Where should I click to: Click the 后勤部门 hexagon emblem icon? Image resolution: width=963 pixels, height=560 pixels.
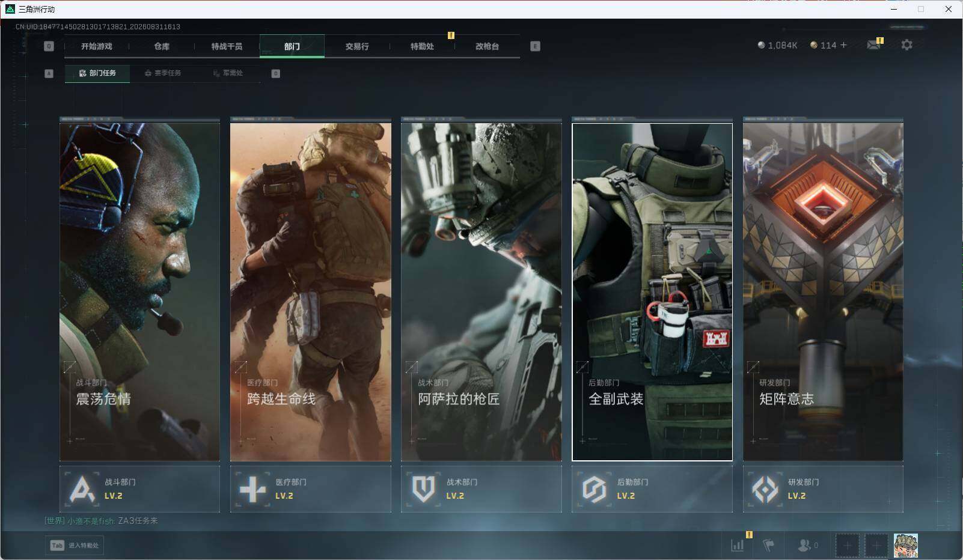(594, 489)
